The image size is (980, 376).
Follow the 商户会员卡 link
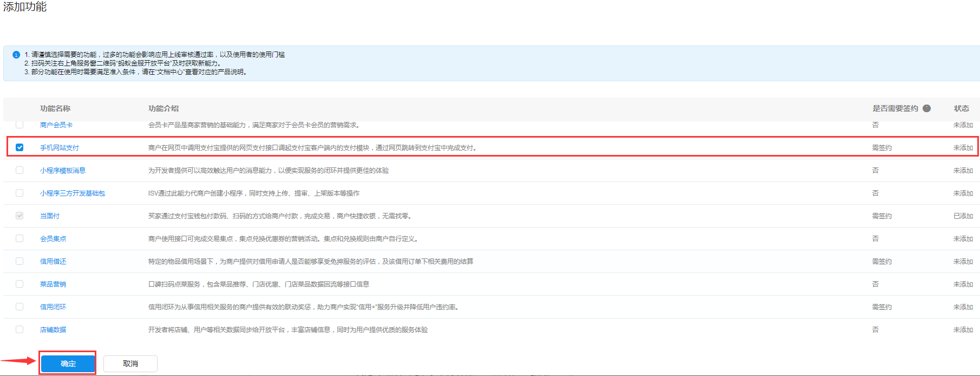pos(56,125)
